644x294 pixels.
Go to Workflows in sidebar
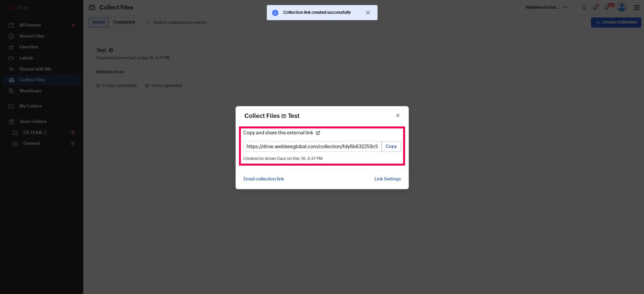pos(30,91)
